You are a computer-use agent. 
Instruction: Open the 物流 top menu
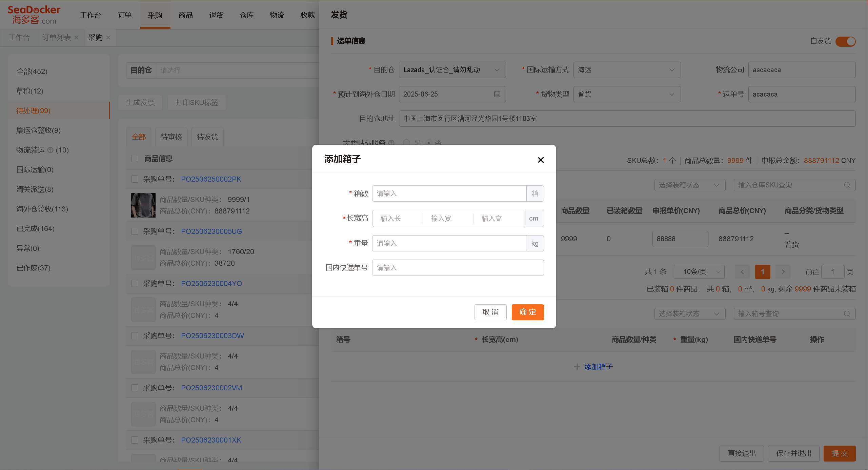(277, 15)
